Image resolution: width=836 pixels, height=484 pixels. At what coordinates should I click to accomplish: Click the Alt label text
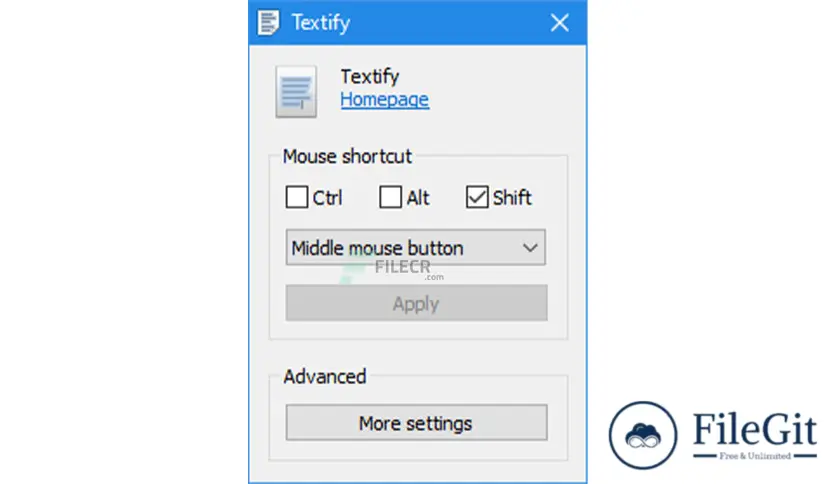(417, 198)
